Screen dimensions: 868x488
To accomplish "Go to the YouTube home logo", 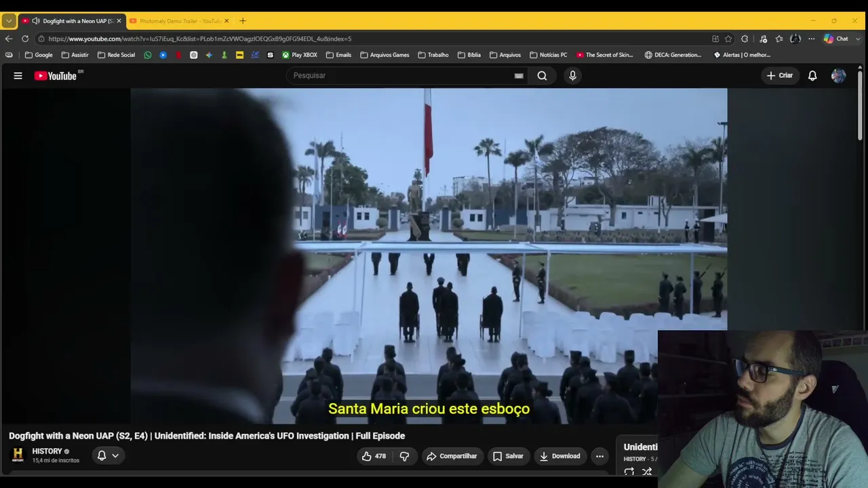I will (x=57, y=76).
